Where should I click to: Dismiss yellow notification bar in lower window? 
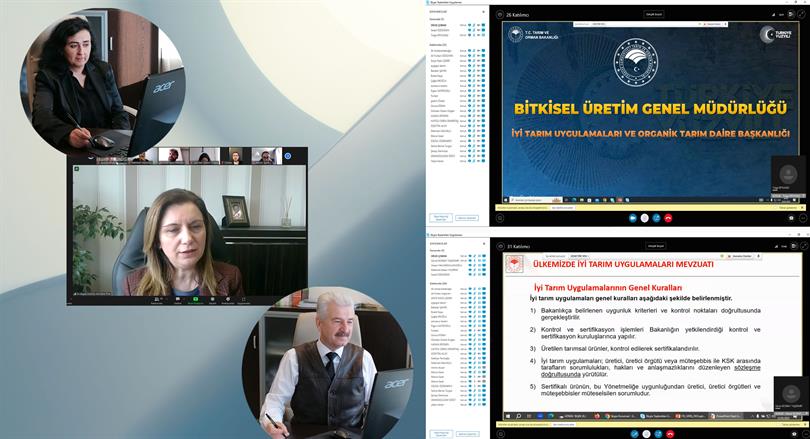(805, 424)
